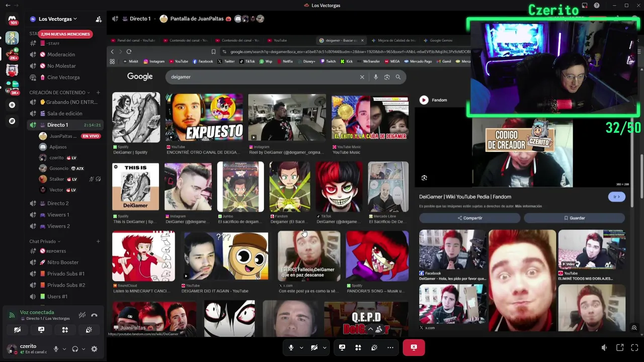Screen dimensions: 644x362
Task: Open the Discord help question mark icon
Action: click(x=597, y=6)
